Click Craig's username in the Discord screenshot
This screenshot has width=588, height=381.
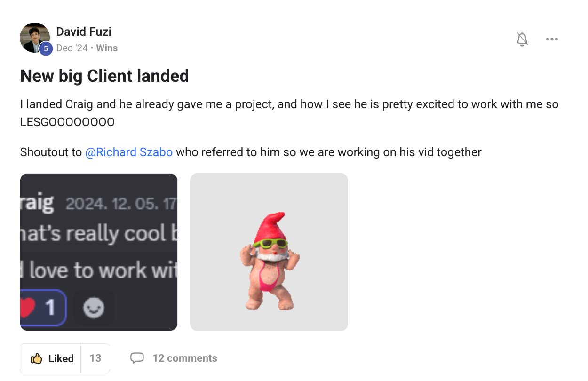tap(37, 203)
